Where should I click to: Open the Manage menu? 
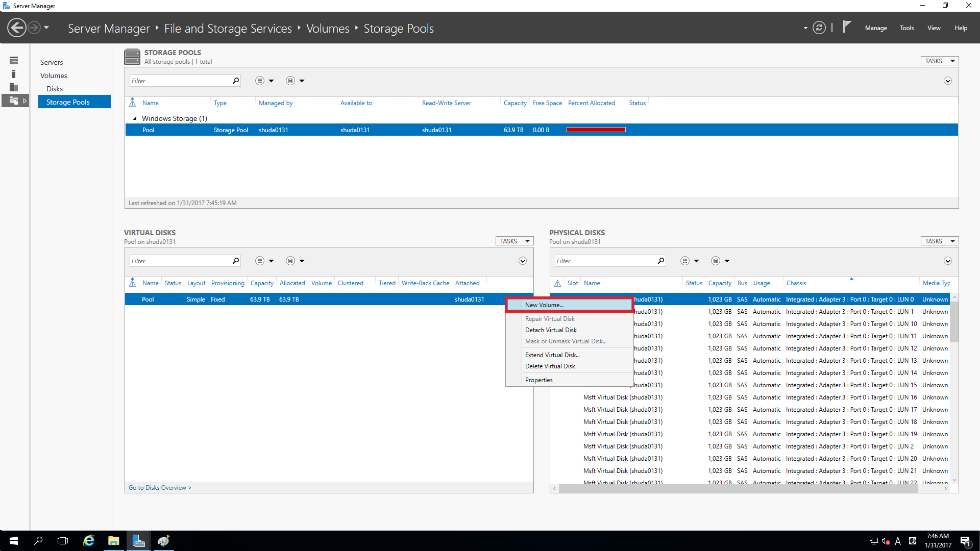click(876, 28)
